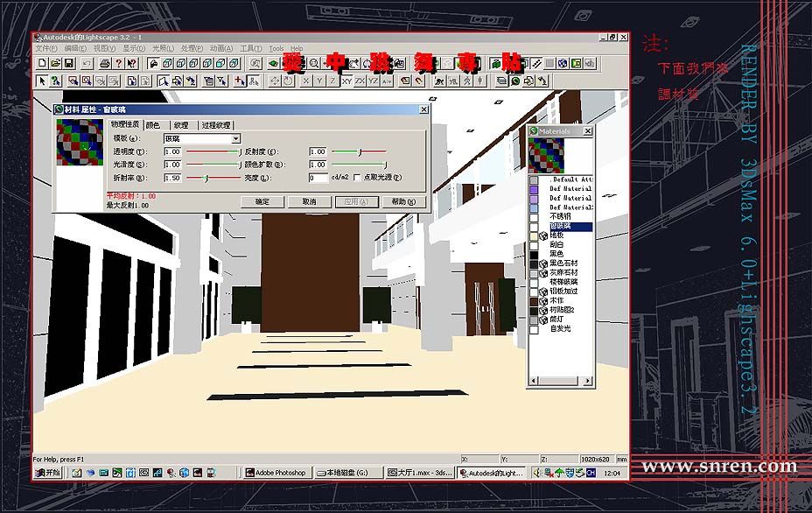Click the 颜色扩散 color bleed slider
812x513 pixels.
coord(359,165)
